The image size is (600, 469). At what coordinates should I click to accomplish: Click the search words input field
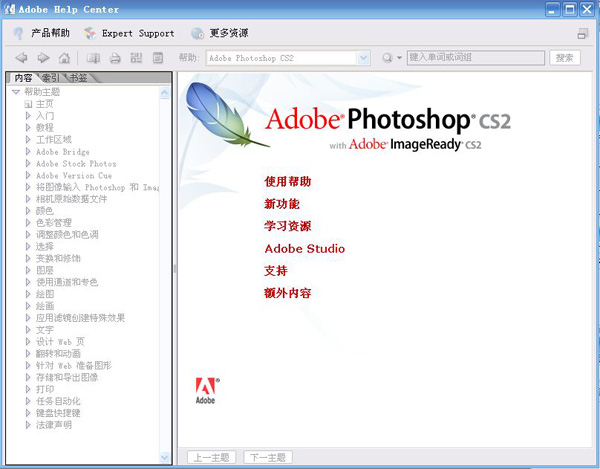click(476, 58)
